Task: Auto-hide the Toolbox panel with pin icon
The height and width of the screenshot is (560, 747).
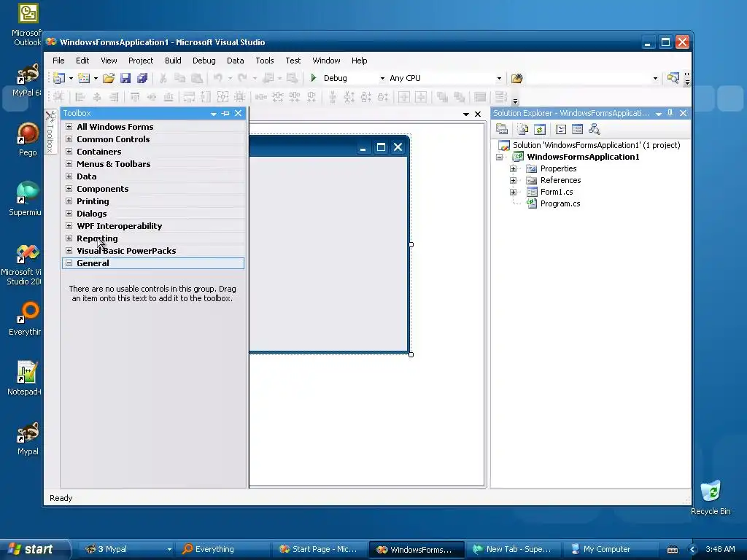Action: (225, 113)
